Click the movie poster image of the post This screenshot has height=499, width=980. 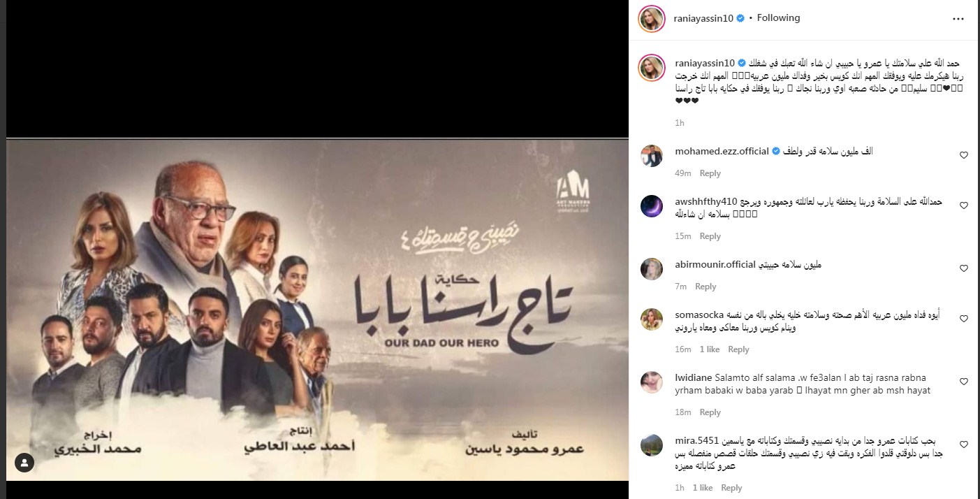(318, 310)
